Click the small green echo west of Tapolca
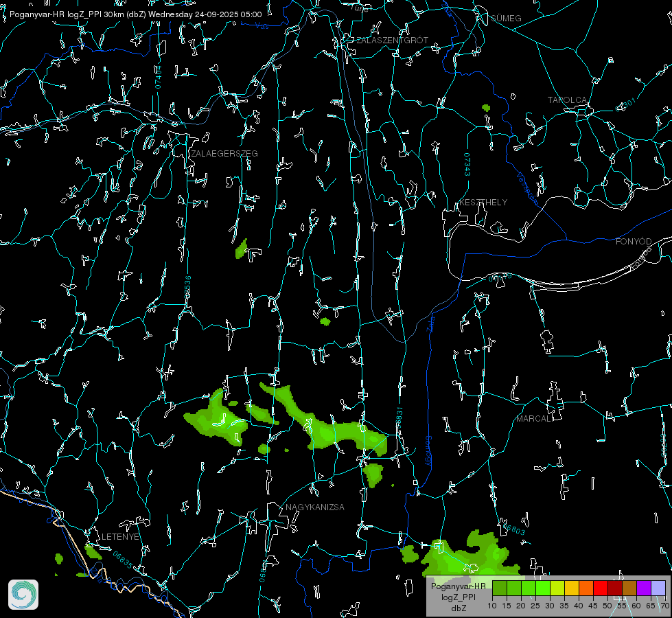Viewport: 672px width, 618px height. pyautogui.click(x=486, y=108)
